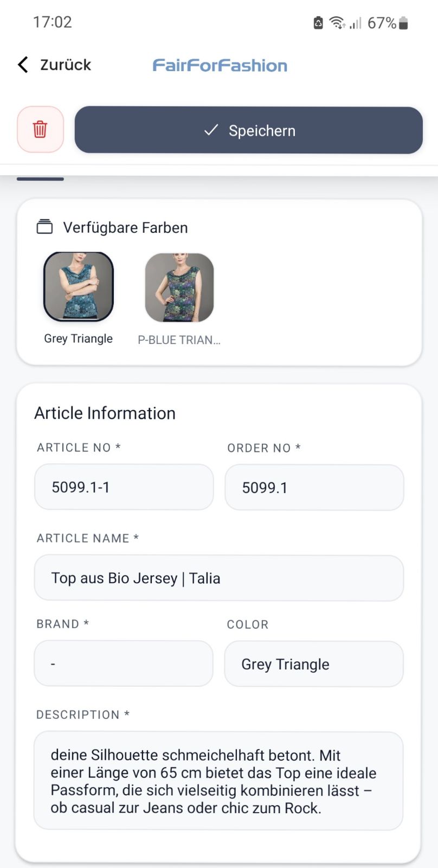Focus the Brand input field
The width and height of the screenshot is (438, 868).
coord(124,663)
